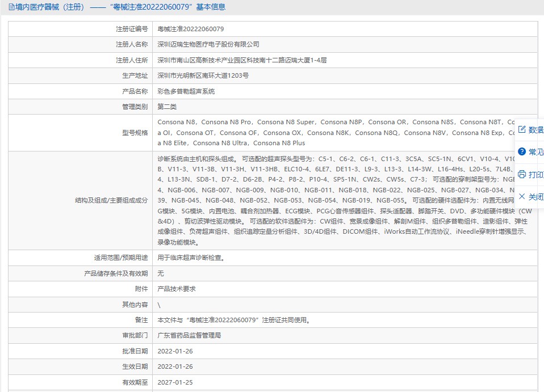
Task: Click remark text 本文件与…注册证共同使用
Action: [234, 321]
